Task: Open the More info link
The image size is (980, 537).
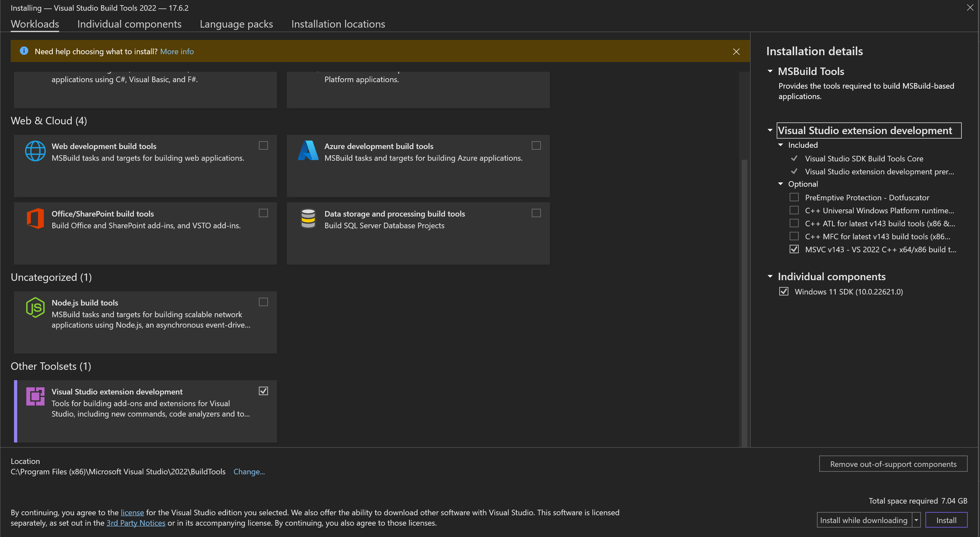Action: coord(177,51)
